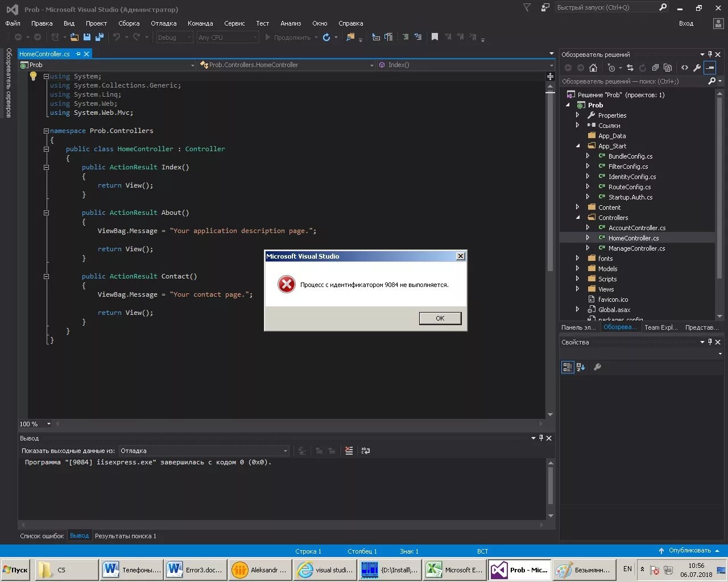The image size is (728, 582).
Task: Expand the Models folder
Action: pos(577,269)
